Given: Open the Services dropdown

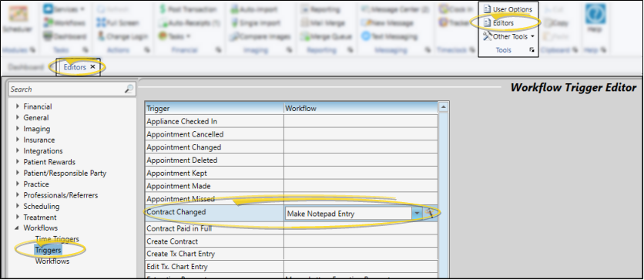Looking at the screenshot, I should pos(64,9).
